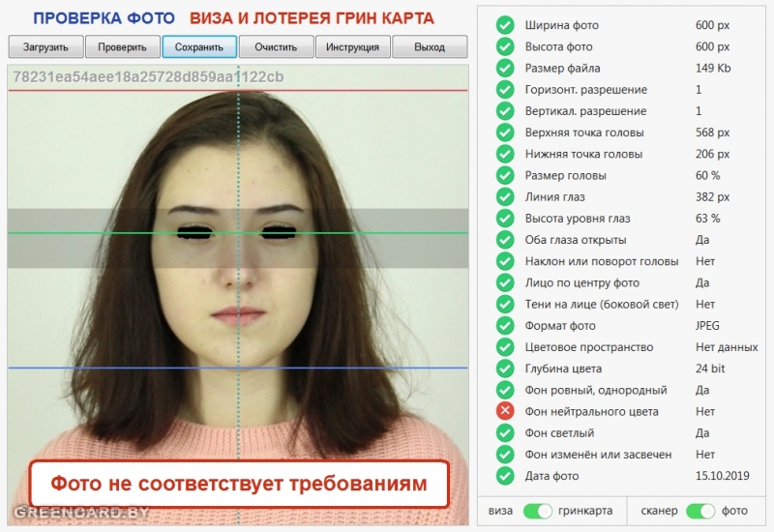Screen dimensions: 774x532
Task: Click the Тени на лице (боковой свет) label
Action: 602,305
